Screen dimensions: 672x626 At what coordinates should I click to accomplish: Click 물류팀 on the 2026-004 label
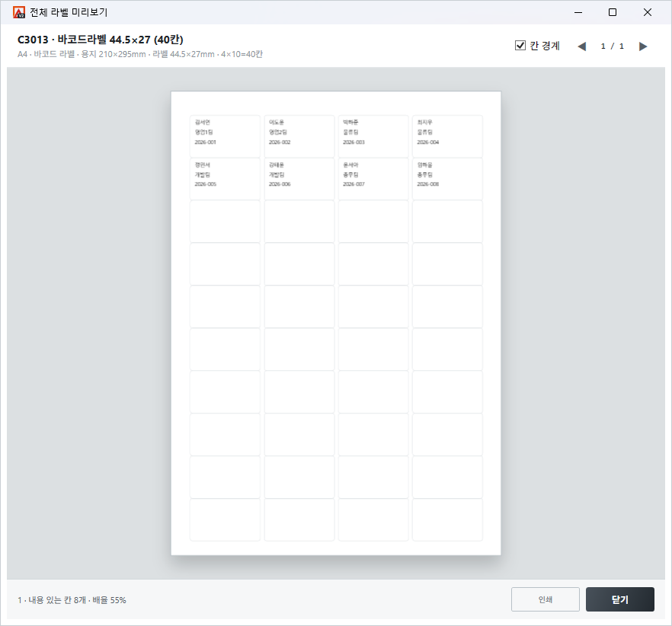click(424, 133)
